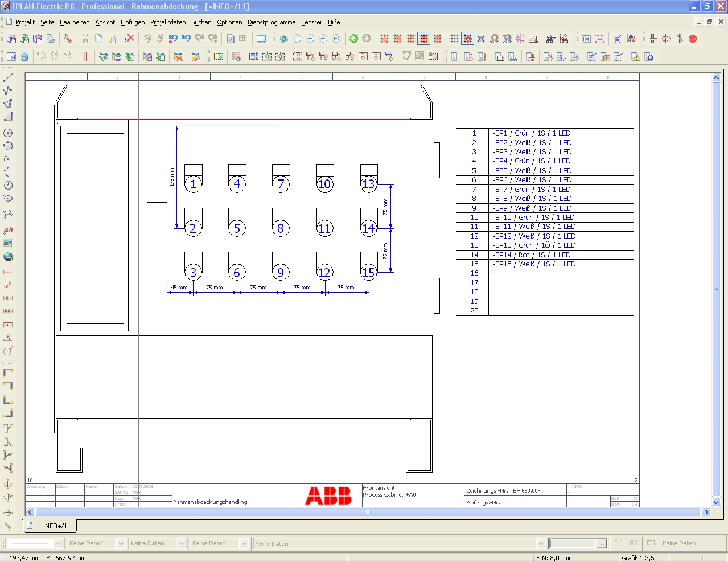Image resolution: width=728 pixels, height=562 pixels.
Task: Select the =INFO+/11 page tab
Action: (55, 526)
